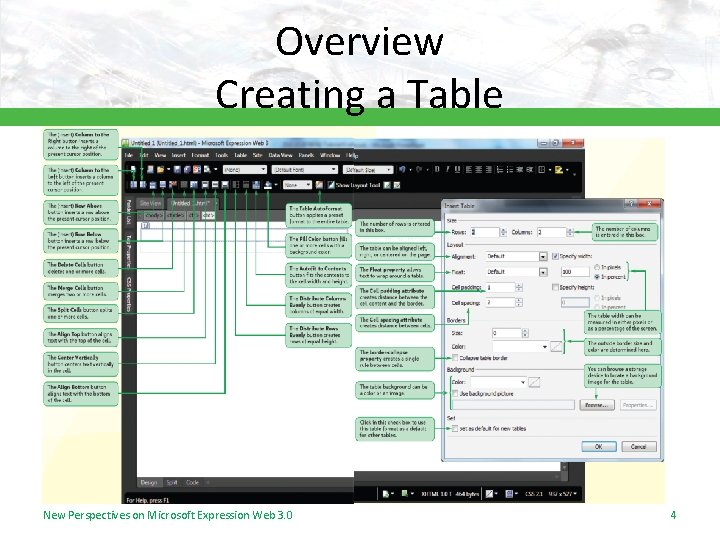Click the Distribute Rows Evenly icon
720x540 pixels.
pyautogui.click(x=235, y=185)
